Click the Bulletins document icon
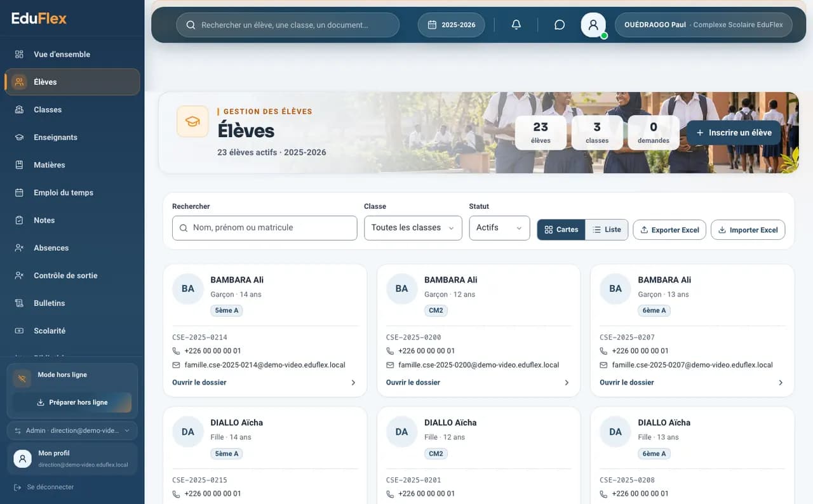Image resolution: width=813 pixels, height=504 pixels. tap(20, 303)
